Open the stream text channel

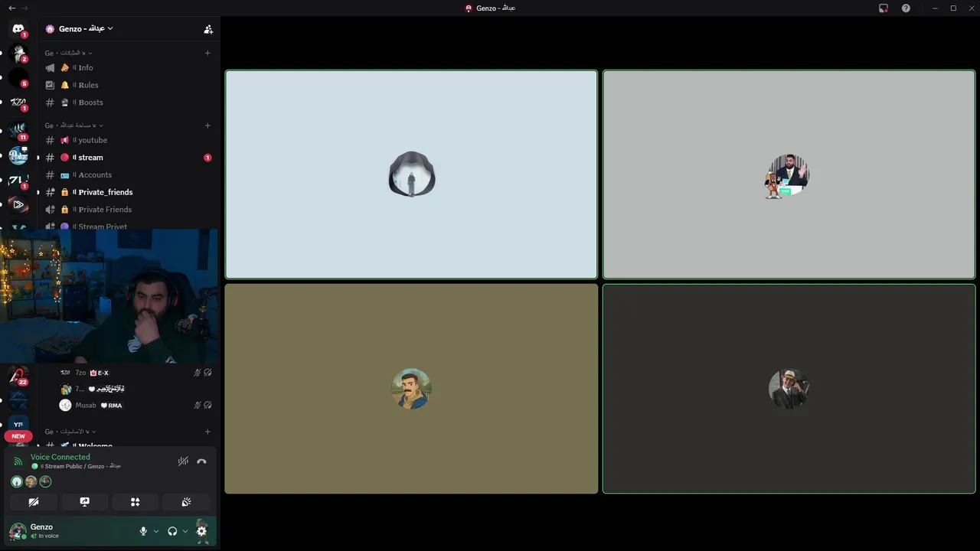point(128,158)
